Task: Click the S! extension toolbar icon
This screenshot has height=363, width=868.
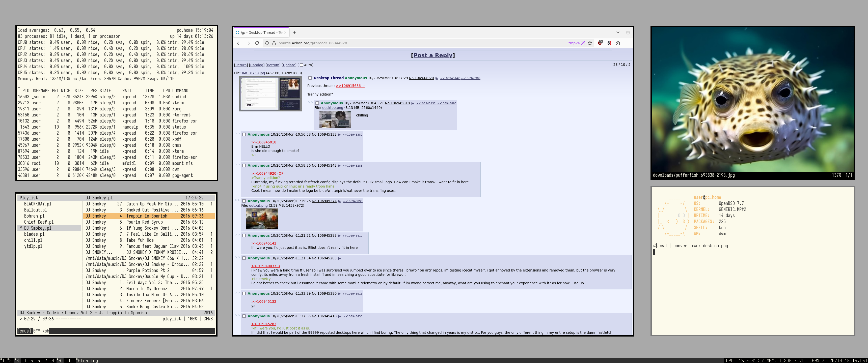Action: [x=609, y=43]
